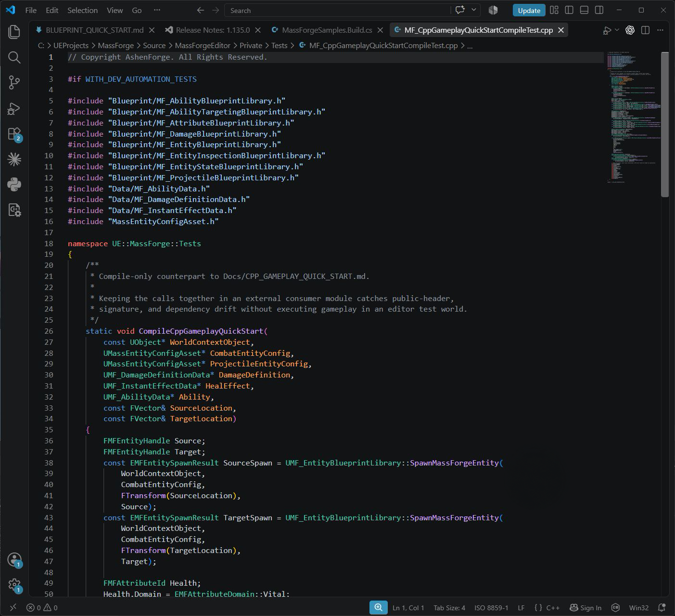Open the Explorer view in activity bar
This screenshot has height=616, width=675.
[14, 32]
